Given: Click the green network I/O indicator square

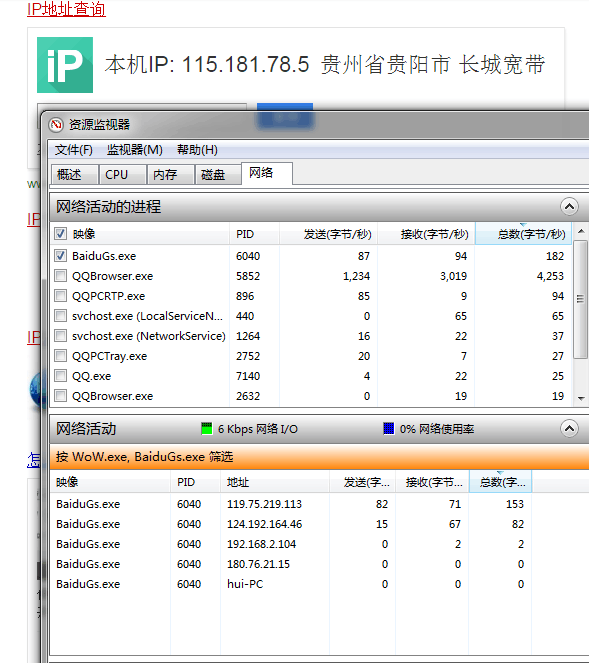Looking at the screenshot, I should (x=207, y=429).
